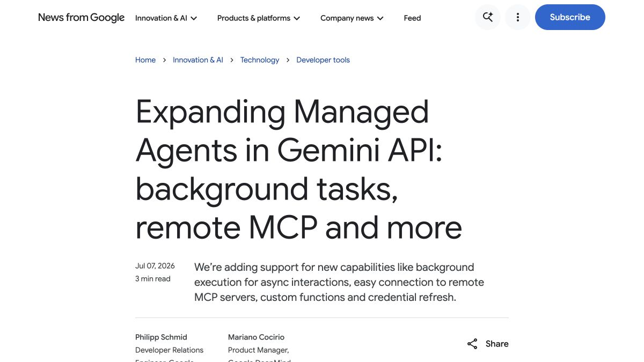
Task: Open the Feed nav item
Action: point(412,18)
